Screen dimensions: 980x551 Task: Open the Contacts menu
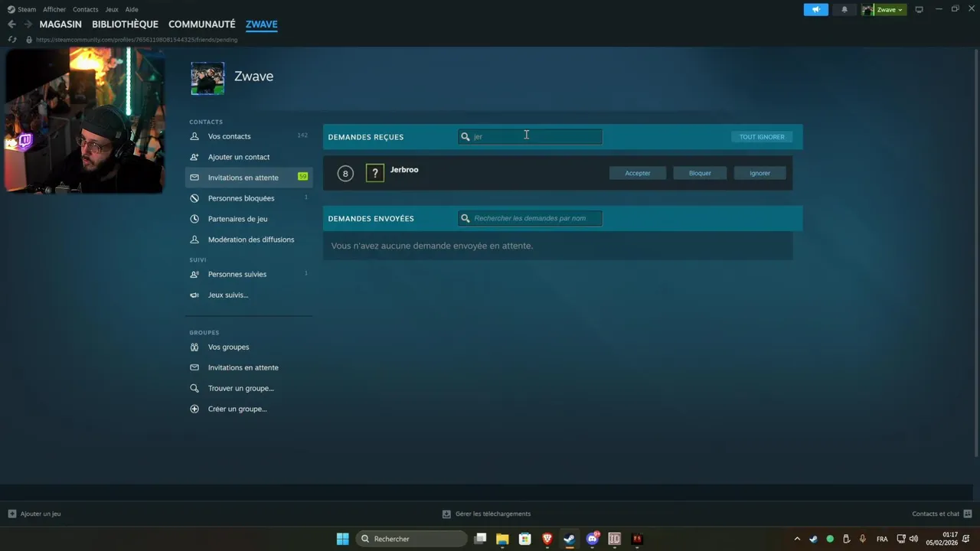point(85,9)
